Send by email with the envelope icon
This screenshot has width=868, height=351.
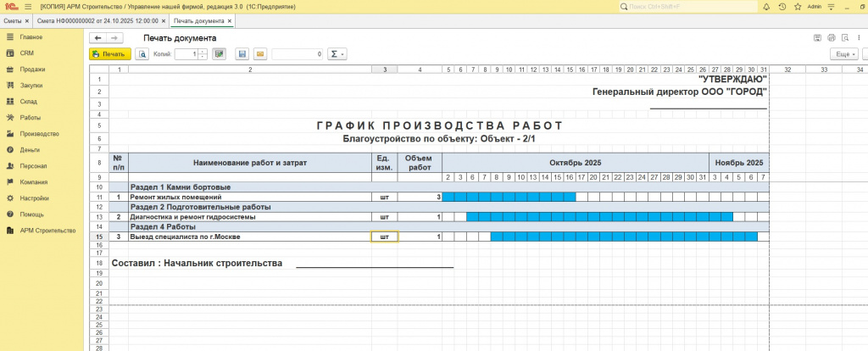[260, 54]
